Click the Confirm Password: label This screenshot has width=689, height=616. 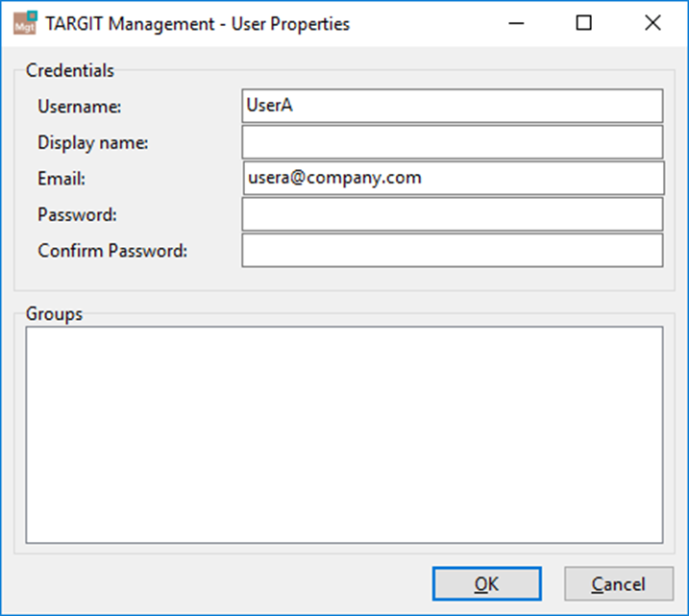pyautogui.click(x=112, y=251)
